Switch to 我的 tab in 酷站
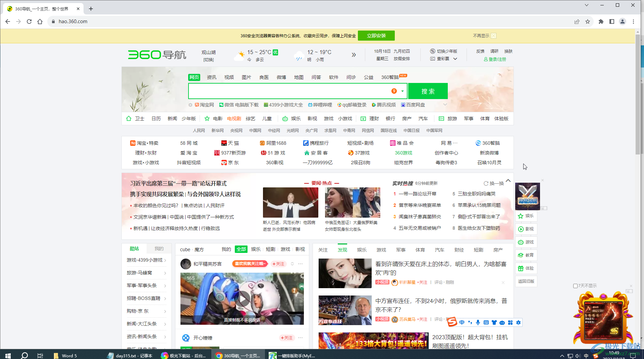This screenshot has height=359, width=644. 159,249
